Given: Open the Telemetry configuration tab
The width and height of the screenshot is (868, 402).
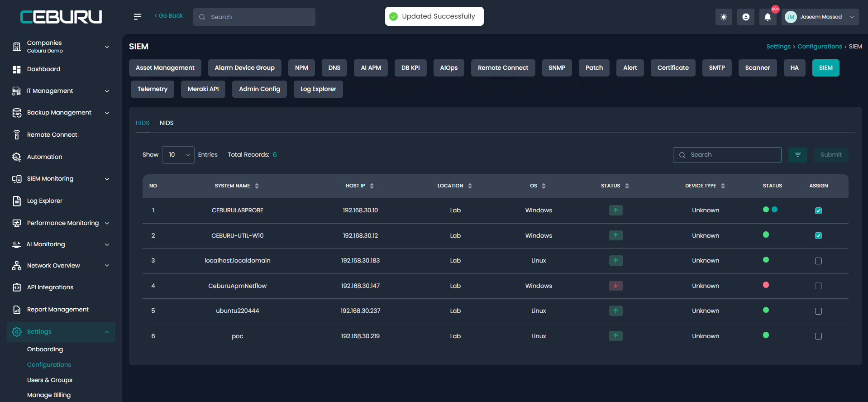Looking at the screenshot, I should tap(153, 89).
